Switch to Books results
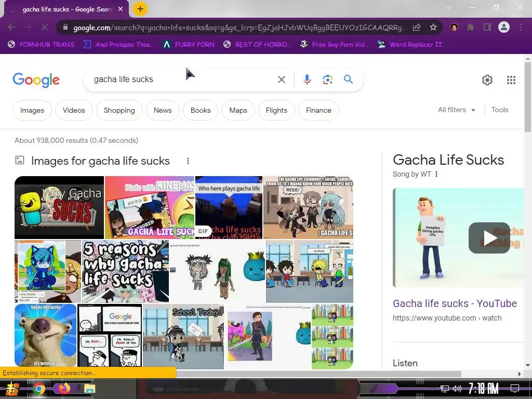532x399 pixels. [x=201, y=110]
